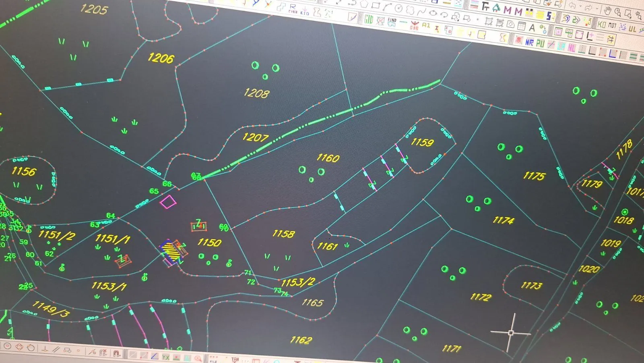Select the yellow A1 tool icon
The image size is (644, 363).
(426, 25)
